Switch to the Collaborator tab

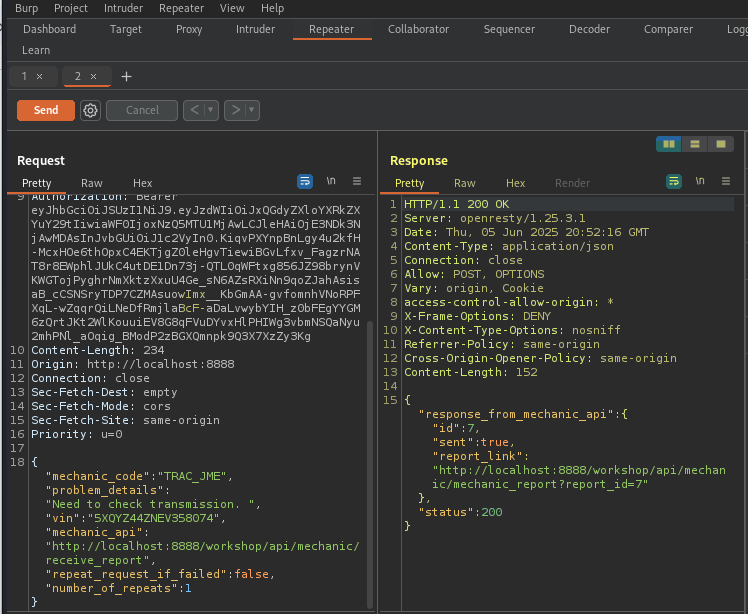(x=418, y=29)
